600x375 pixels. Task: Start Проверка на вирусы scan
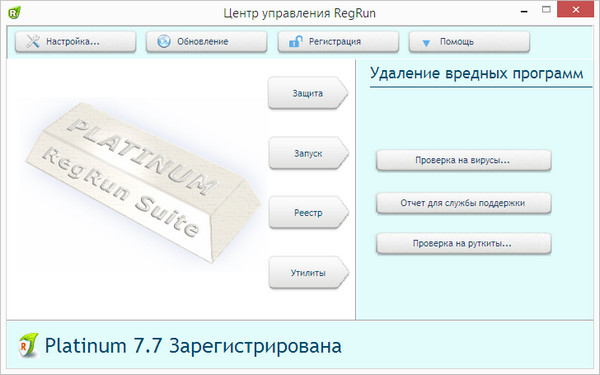(463, 160)
